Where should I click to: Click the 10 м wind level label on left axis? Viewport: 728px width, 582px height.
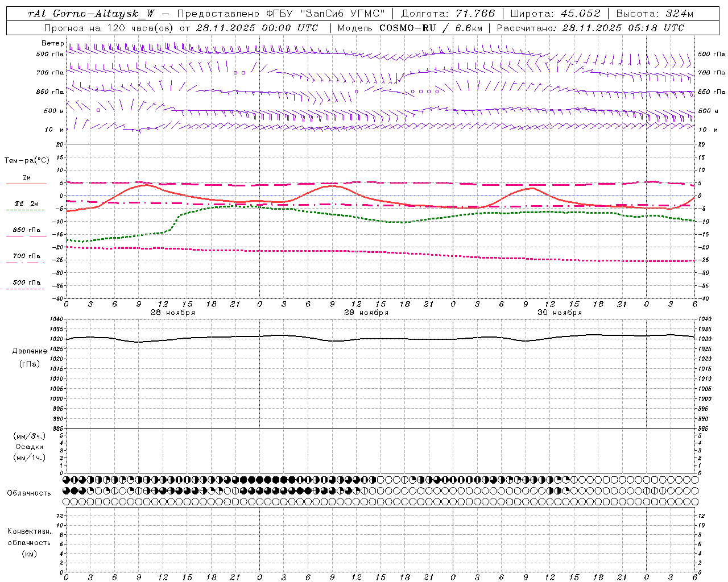pyautogui.click(x=55, y=130)
